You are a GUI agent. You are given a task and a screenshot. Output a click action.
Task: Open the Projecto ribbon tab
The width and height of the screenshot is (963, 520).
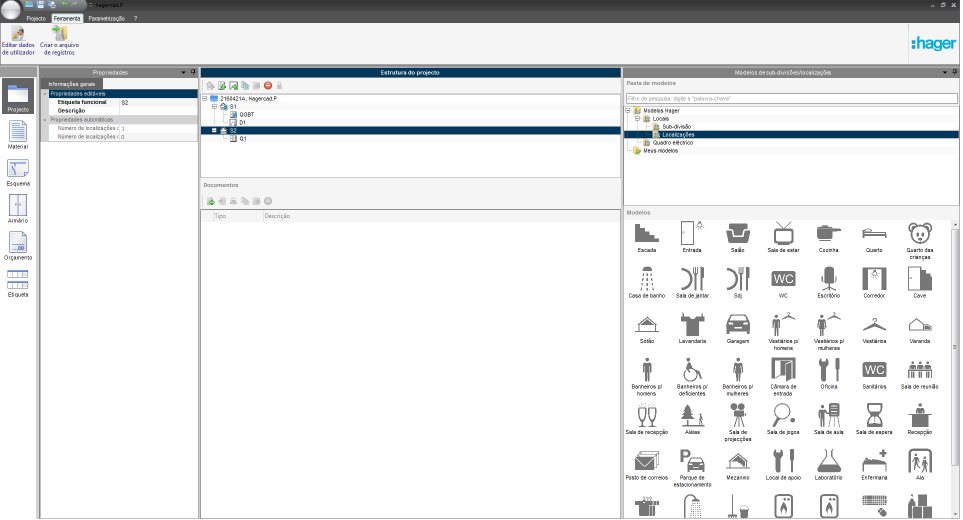(36, 18)
